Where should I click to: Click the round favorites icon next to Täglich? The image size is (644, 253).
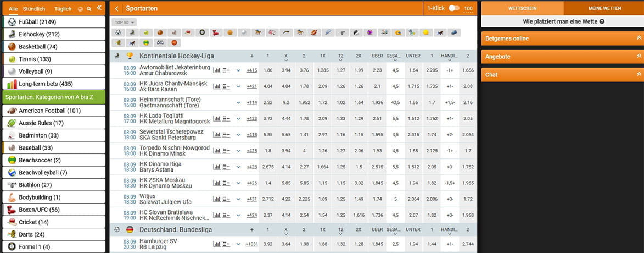click(x=81, y=9)
